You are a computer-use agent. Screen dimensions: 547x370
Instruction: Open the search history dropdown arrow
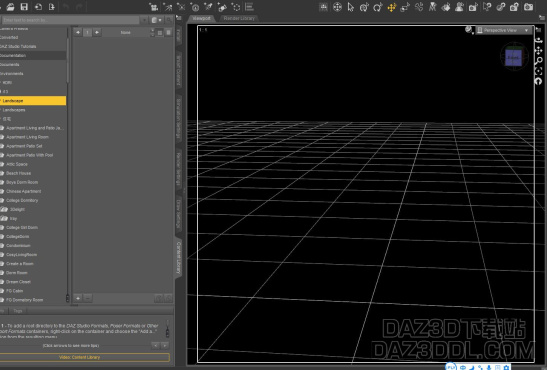144,20
